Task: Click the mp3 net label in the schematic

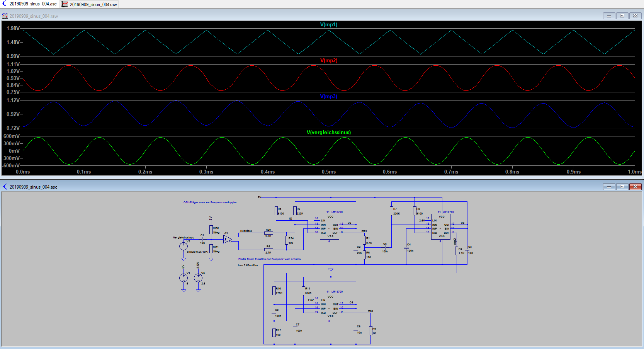Action: click(370, 311)
